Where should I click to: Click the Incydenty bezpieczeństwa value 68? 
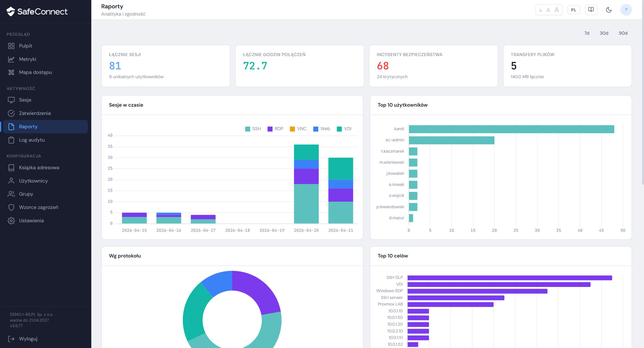coord(383,66)
